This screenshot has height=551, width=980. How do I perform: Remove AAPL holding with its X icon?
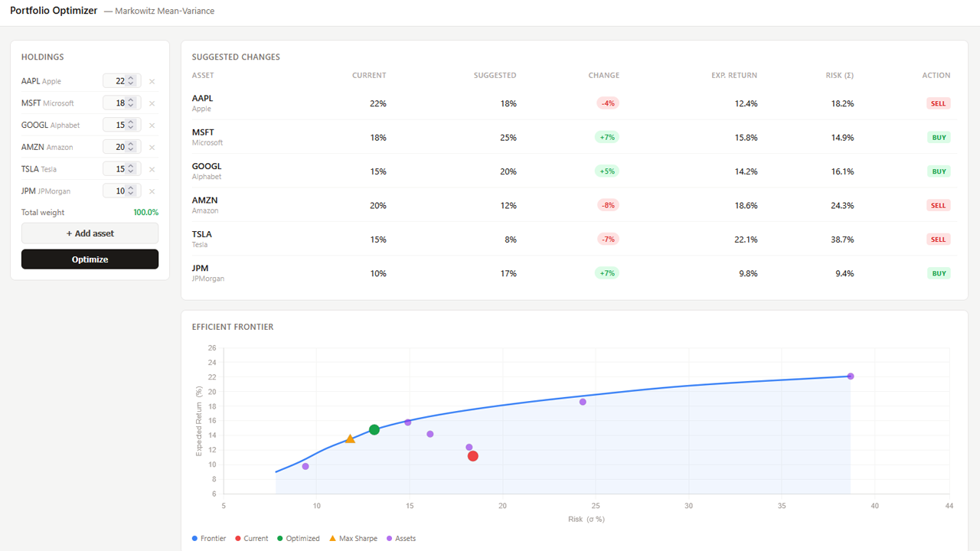tap(152, 81)
